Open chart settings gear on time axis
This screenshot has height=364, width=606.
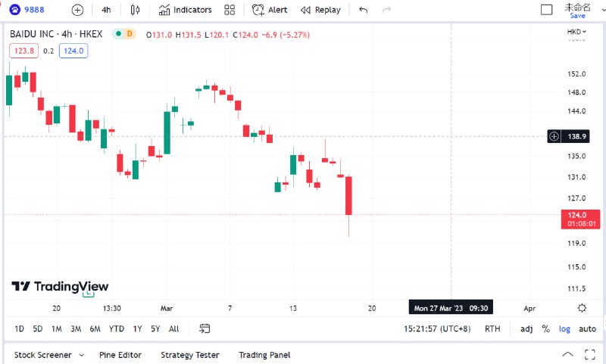pyautogui.click(x=582, y=308)
